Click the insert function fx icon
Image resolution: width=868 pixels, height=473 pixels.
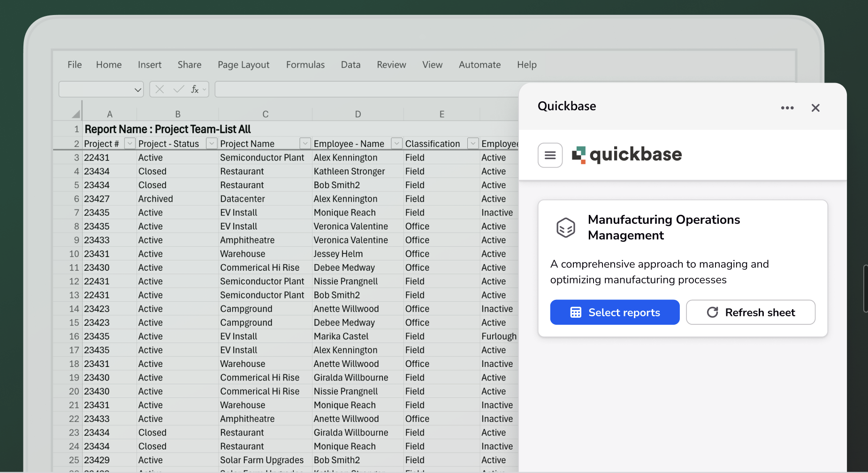coord(195,89)
